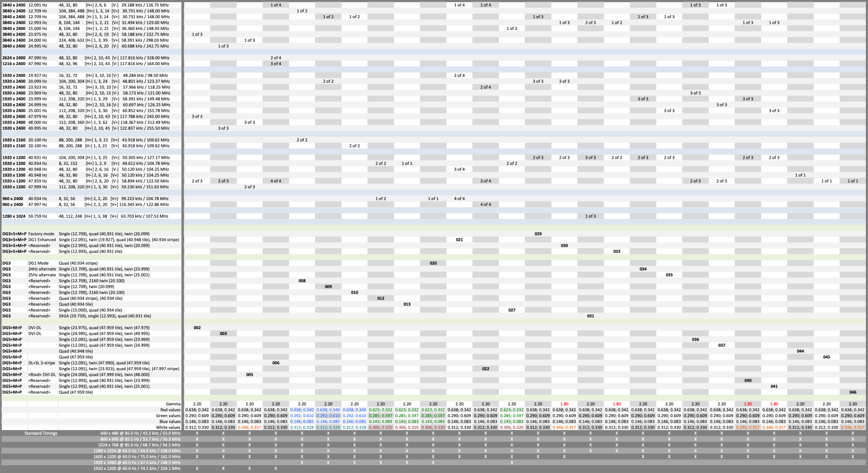The width and height of the screenshot is (868, 473).
Task: Select the Factory mode label cell
Action: pyautogui.click(x=41, y=234)
